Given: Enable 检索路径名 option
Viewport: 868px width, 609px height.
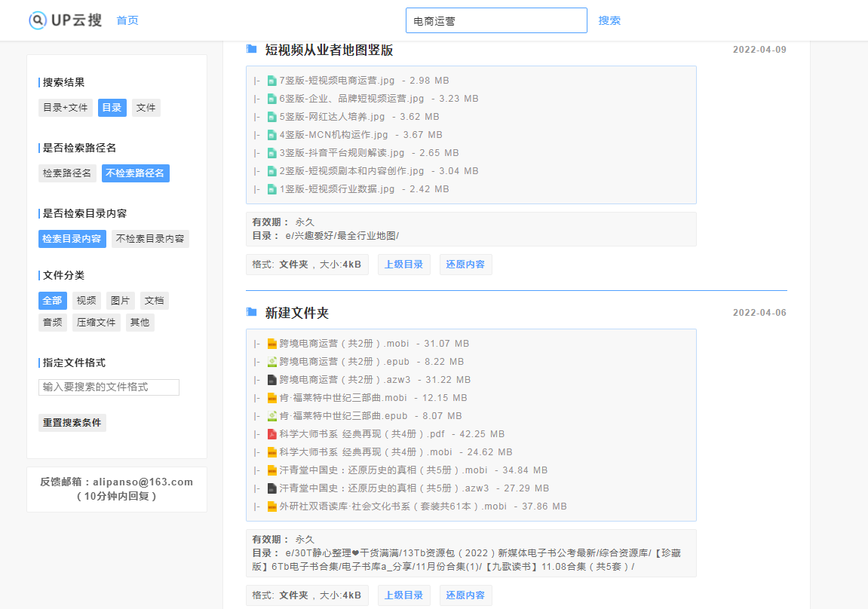Looking at the screenshot, I should pos(67,173).
